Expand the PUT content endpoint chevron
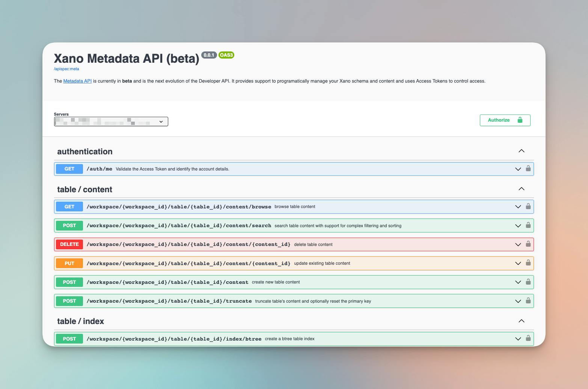 coord(518,263)
